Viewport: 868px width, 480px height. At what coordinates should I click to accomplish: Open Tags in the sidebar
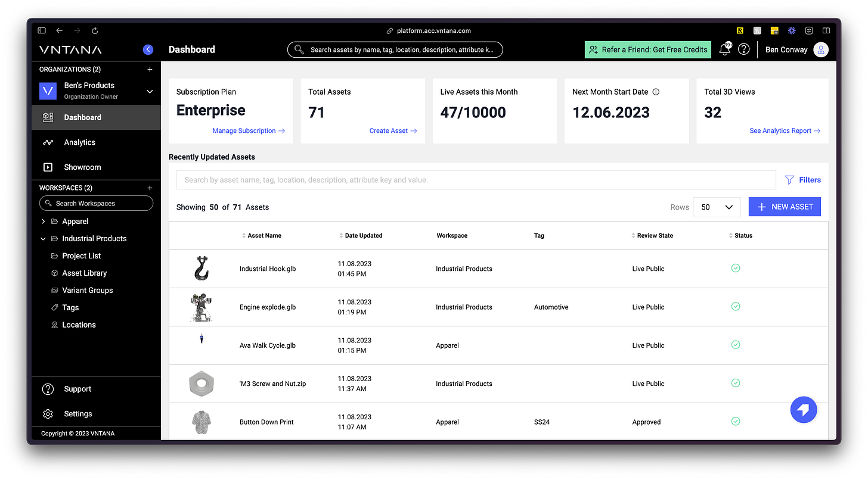tap(70, 308)
